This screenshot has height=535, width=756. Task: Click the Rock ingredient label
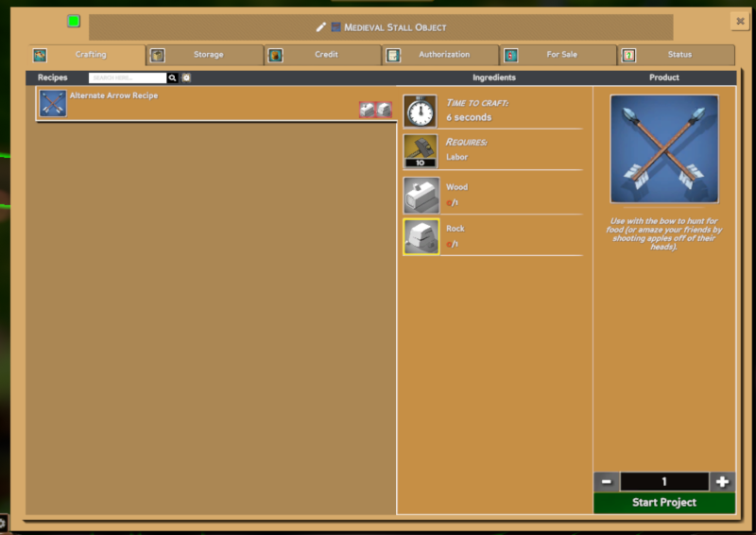coord(455,229)
